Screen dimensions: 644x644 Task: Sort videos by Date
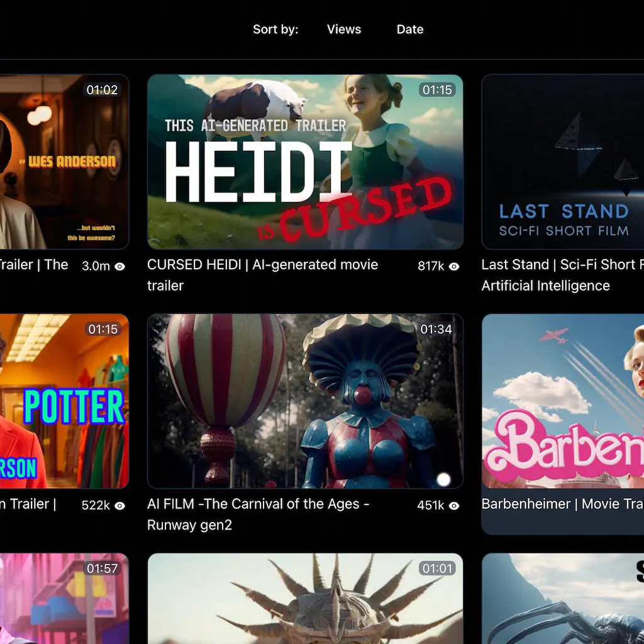pos(409,30)
